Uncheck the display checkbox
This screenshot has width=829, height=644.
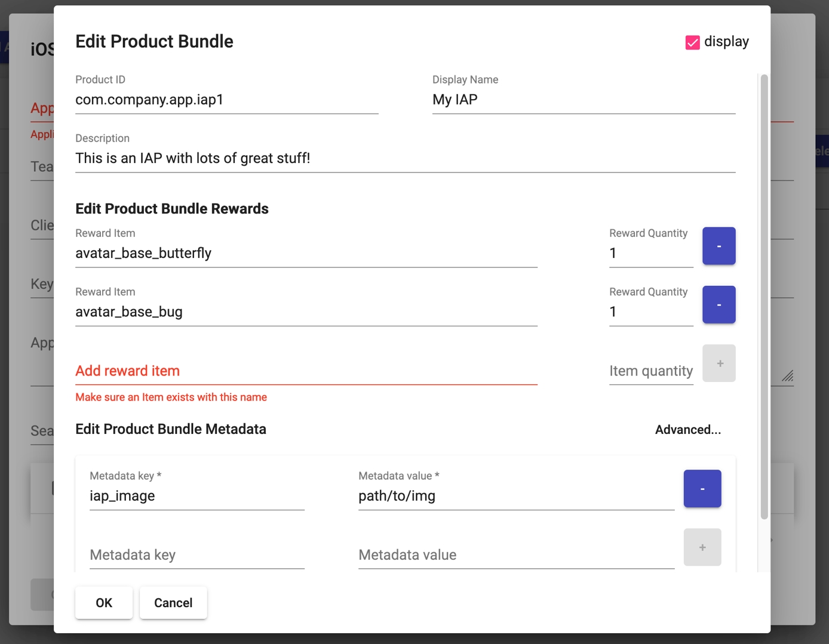[x=692, y=42]
